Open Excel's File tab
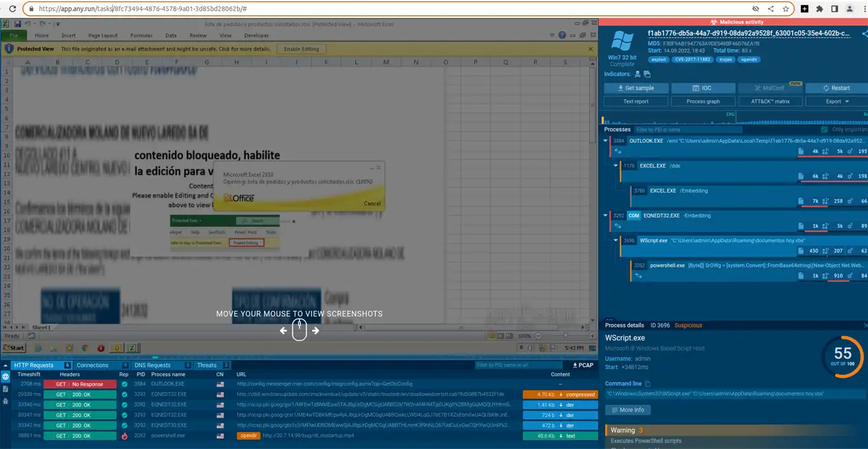868x449 pixels. (x=14, y=36)
